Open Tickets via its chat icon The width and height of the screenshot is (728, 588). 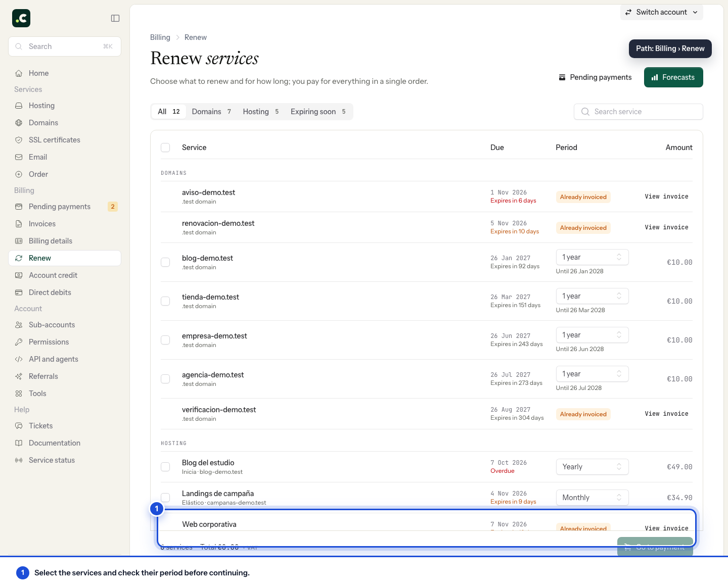[19, 426]
